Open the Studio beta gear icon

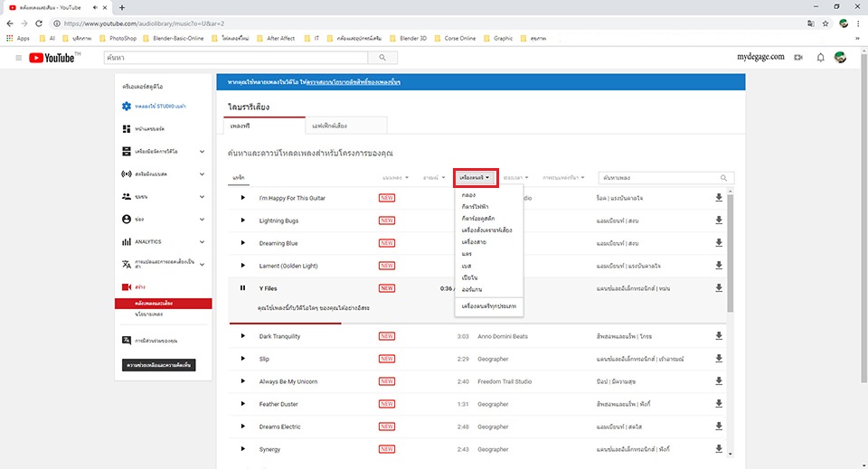pos(127,107)
